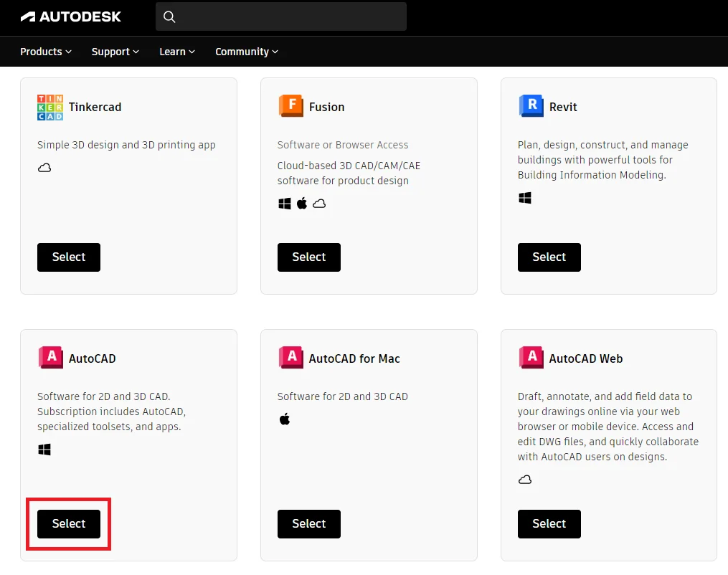Screen dimensions: 728x575
Task: Click Revit 'Building Information Modeling' description
Action: pos(603,160)
